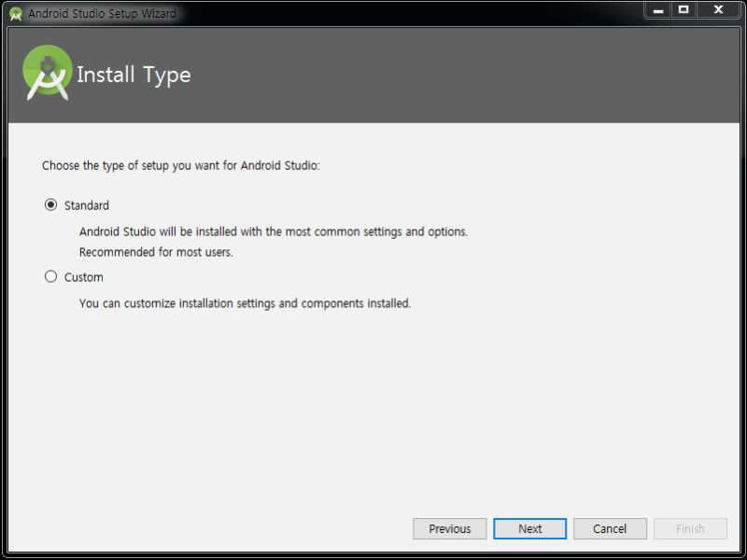Click "You can customize installation settings" description

[x=245, y=303]
